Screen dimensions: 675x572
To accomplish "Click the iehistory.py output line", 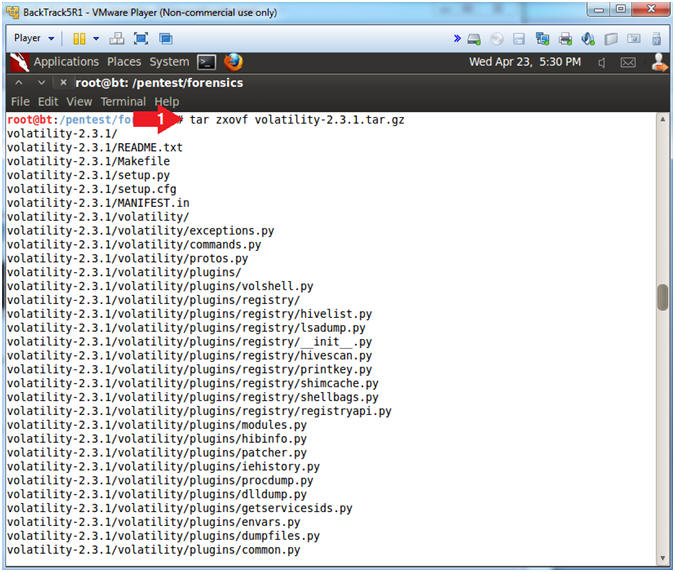I will click(163, 467).
